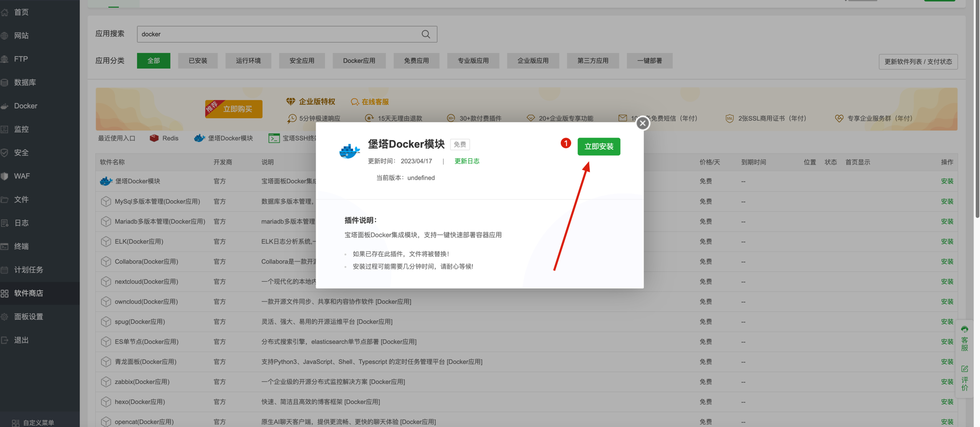Click Docker icon in 堡塔Docker模块 table row
The image size is (980, 427).
106,181
